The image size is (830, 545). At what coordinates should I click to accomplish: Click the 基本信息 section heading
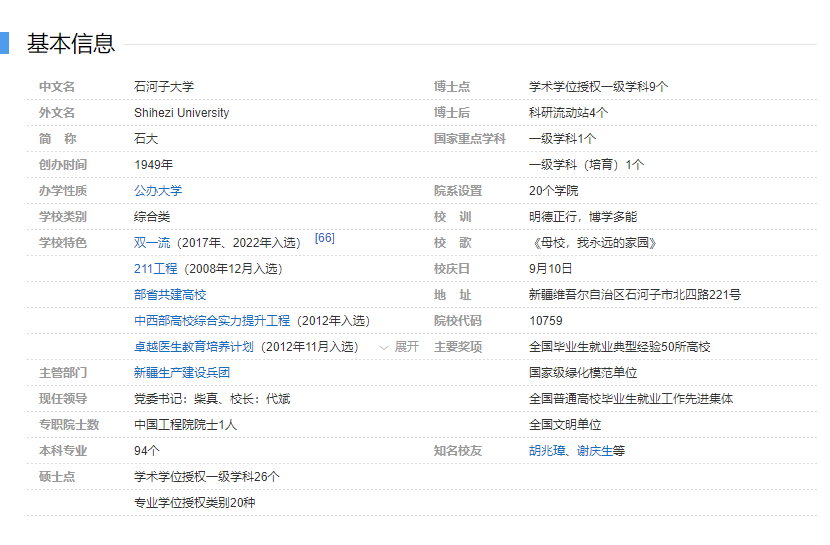tap(71, 43)
